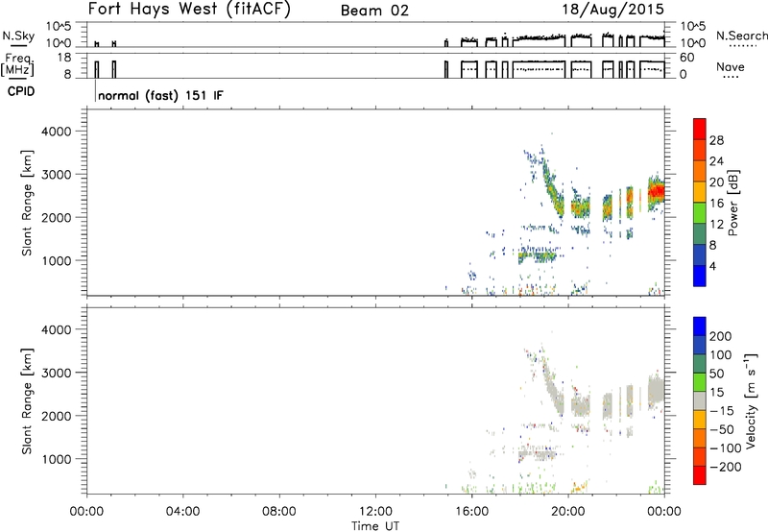Click the "200" tick on Velocity colorbar
Screen dimensions: 768x532
click(x=721, y=336)
